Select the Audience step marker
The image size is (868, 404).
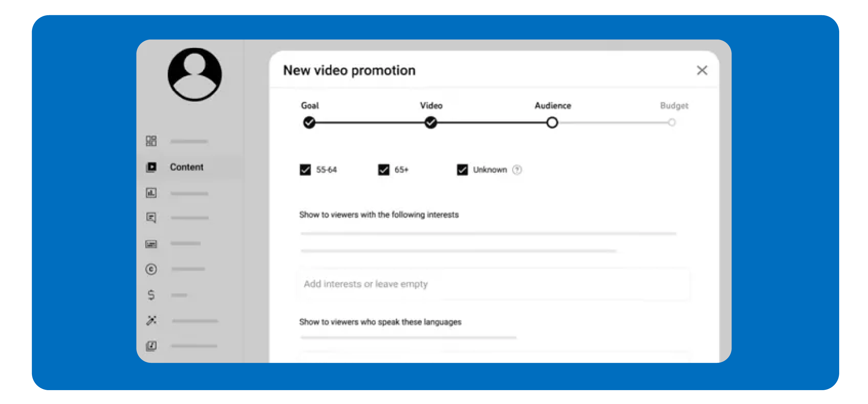click(552, 122)
